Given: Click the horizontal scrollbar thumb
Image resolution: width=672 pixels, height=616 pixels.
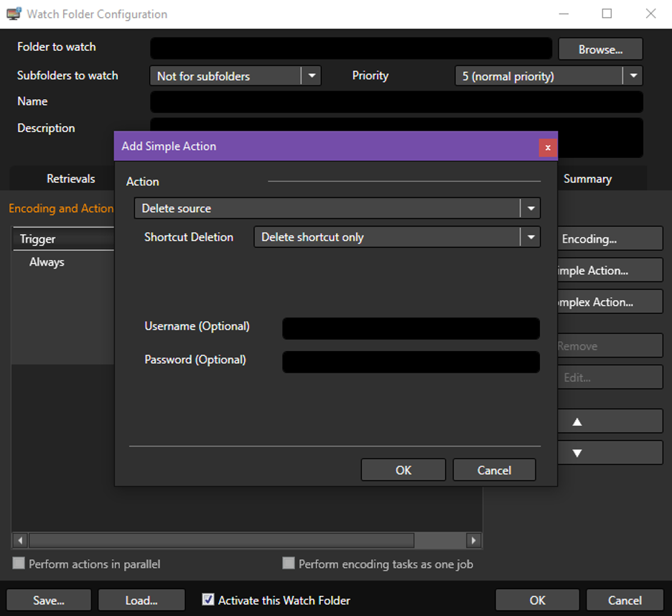Looking at the screenshot, I should tap(222, 541).
